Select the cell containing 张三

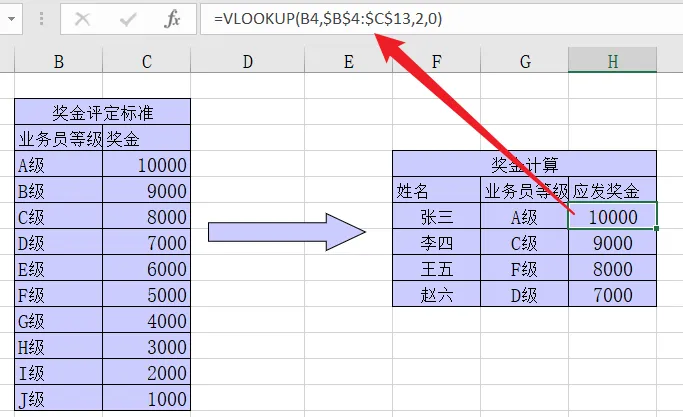(436, 216)
